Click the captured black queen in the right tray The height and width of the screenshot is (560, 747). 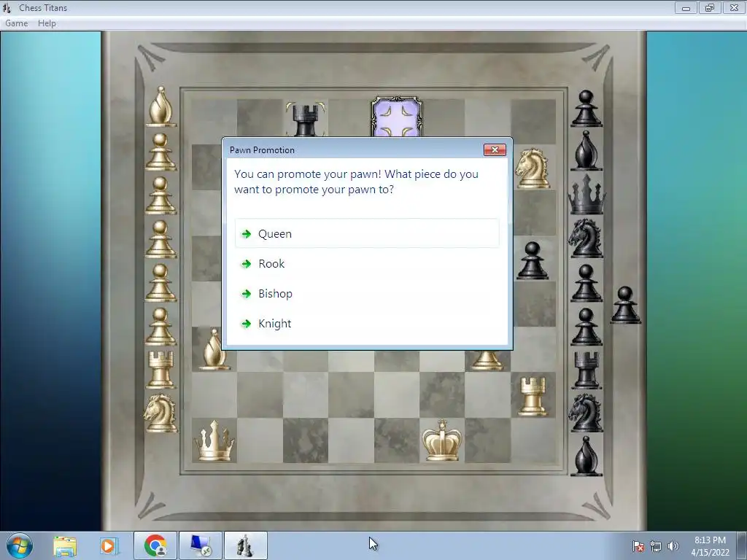tap(587, 194)
